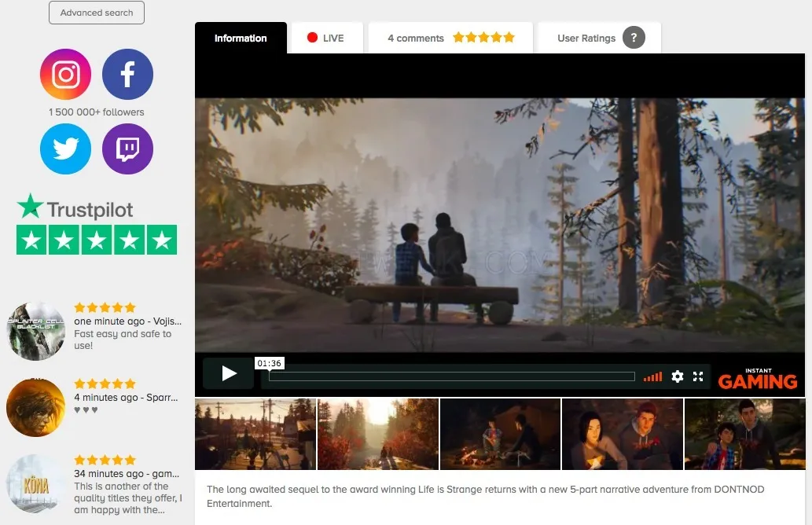
Task: Open the sunlit forest road screenshot
Action: (378, 434)
